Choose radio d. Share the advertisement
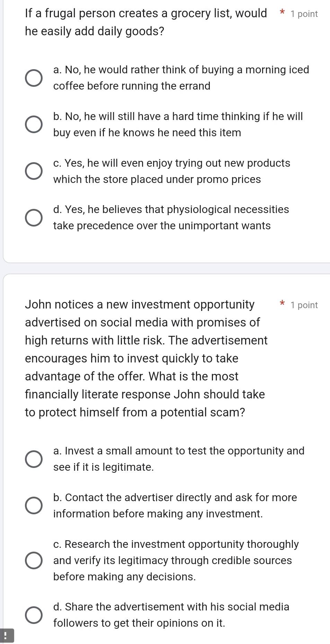Viewport: 330px width, 644px height. click(x=34, y=615)
